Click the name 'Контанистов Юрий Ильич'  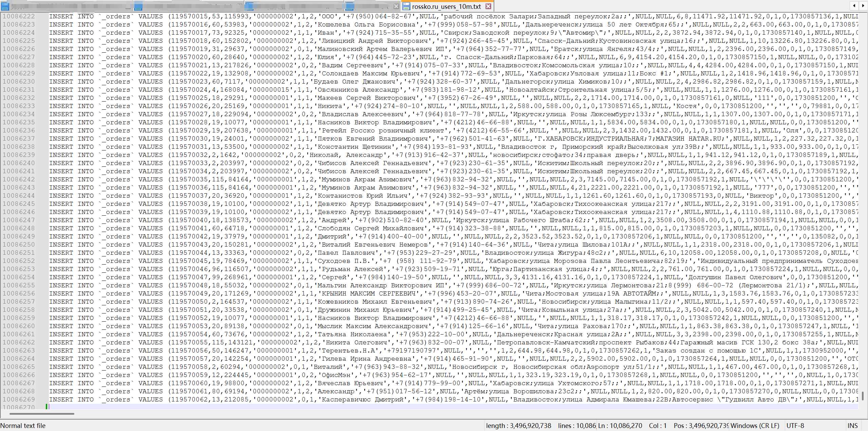[362, 196]
